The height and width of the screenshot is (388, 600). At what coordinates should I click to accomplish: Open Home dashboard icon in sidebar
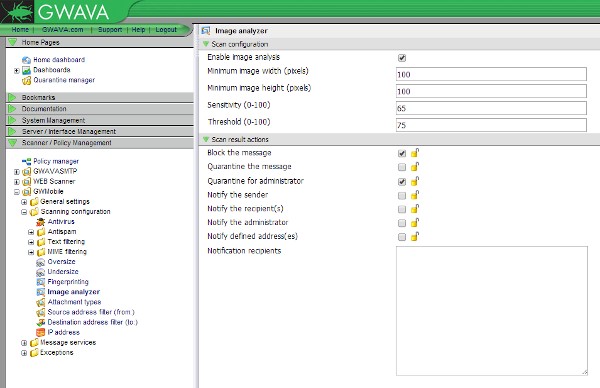tap(26, 60)
